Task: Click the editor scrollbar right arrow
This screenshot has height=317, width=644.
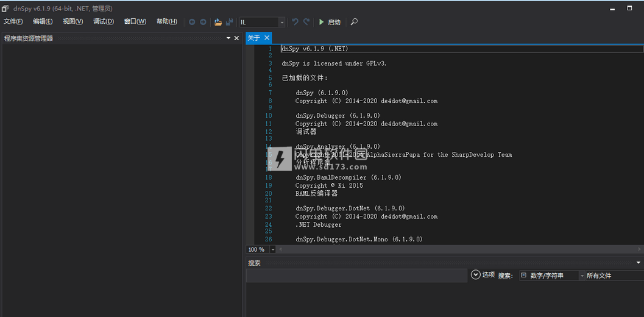Action: coord(640,249)
